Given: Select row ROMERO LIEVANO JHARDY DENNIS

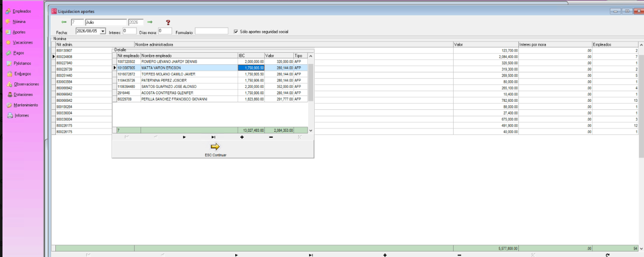Looking at the screenshot, I should [x=210, y=61].
